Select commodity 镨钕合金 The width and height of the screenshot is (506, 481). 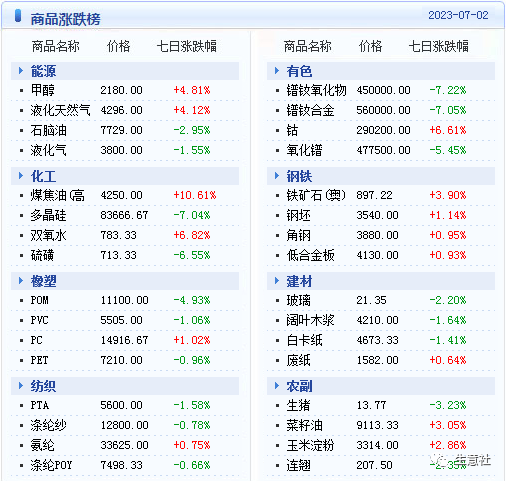(x=310, y=110)
